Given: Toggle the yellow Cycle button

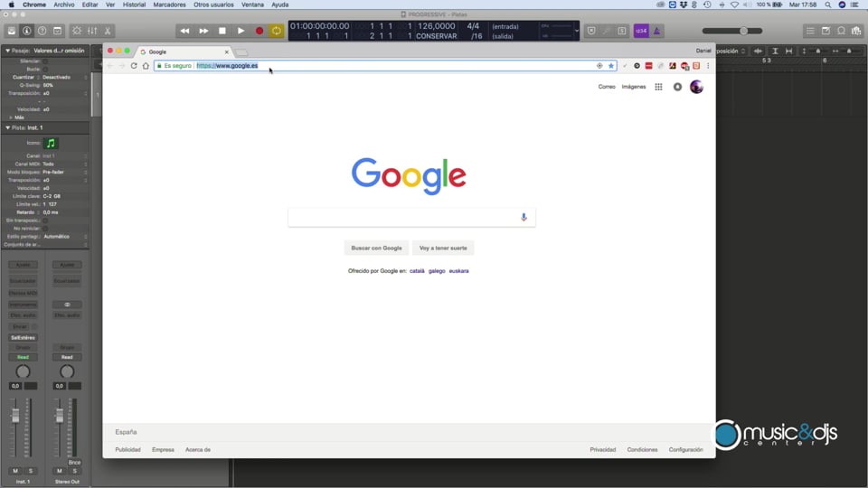Looking at the screenshot, I should point(277,31).
